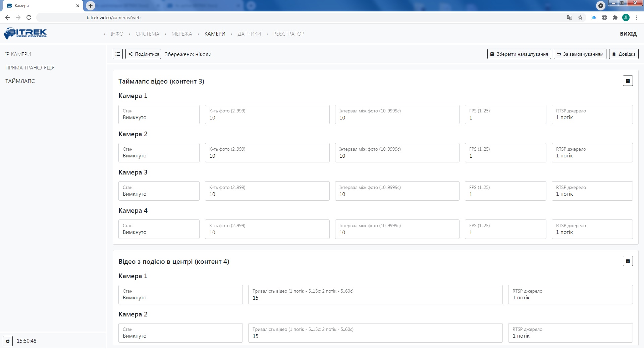Click the Bitrek logo

[25, 34]
